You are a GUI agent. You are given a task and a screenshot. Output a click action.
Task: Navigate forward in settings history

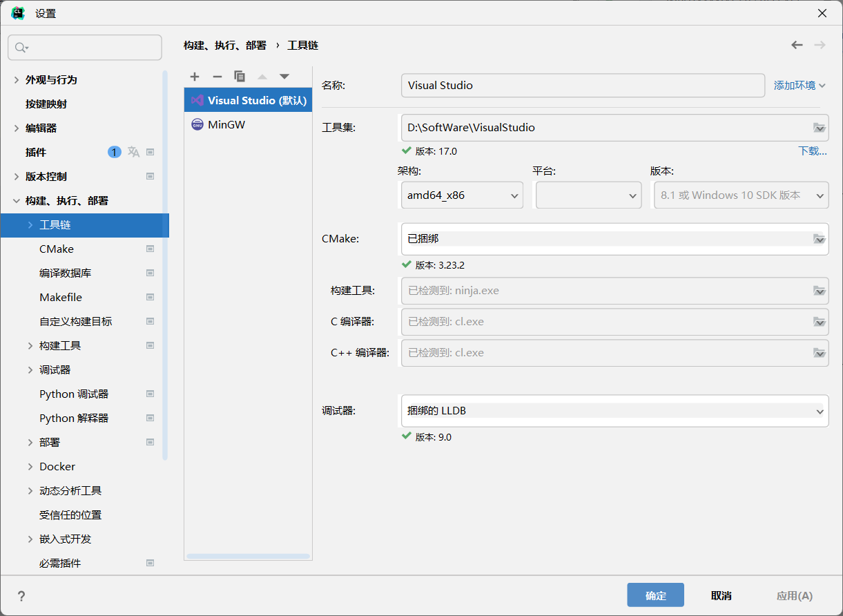820,45
